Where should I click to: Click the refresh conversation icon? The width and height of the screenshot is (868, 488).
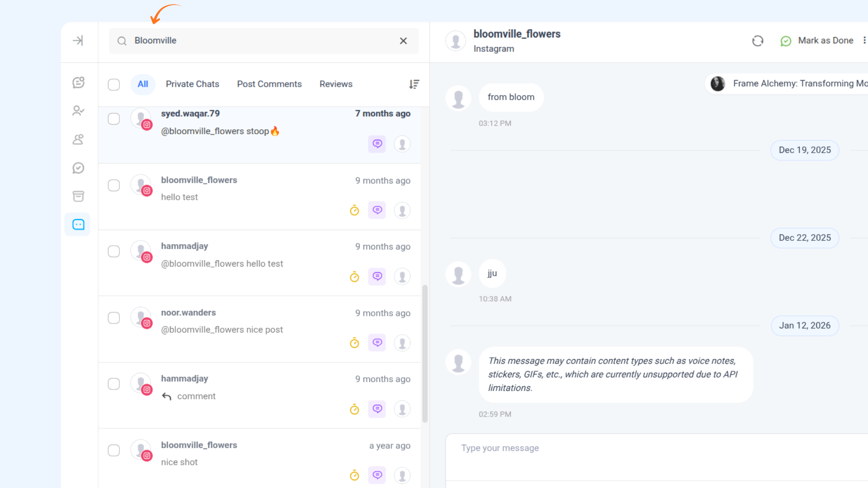tap(758, 41)
